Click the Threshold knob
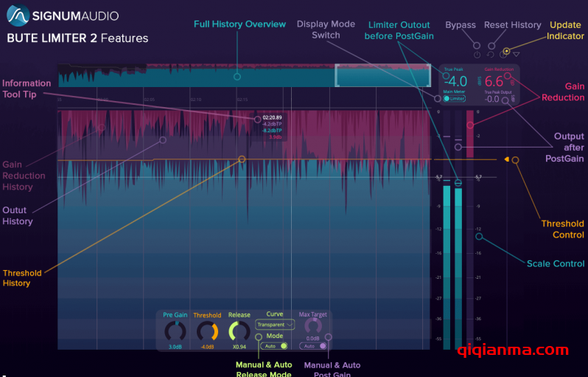The image size is (588, 377). pos(207,331)
